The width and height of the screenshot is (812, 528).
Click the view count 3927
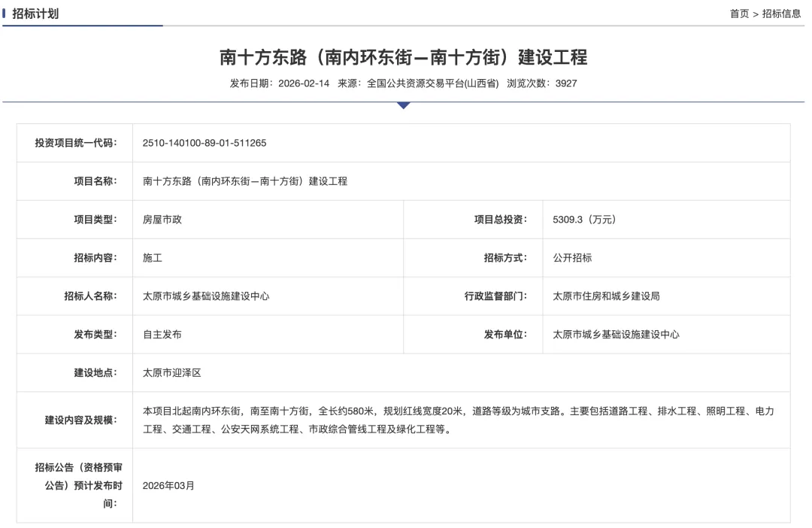click(x=566, y=83)
